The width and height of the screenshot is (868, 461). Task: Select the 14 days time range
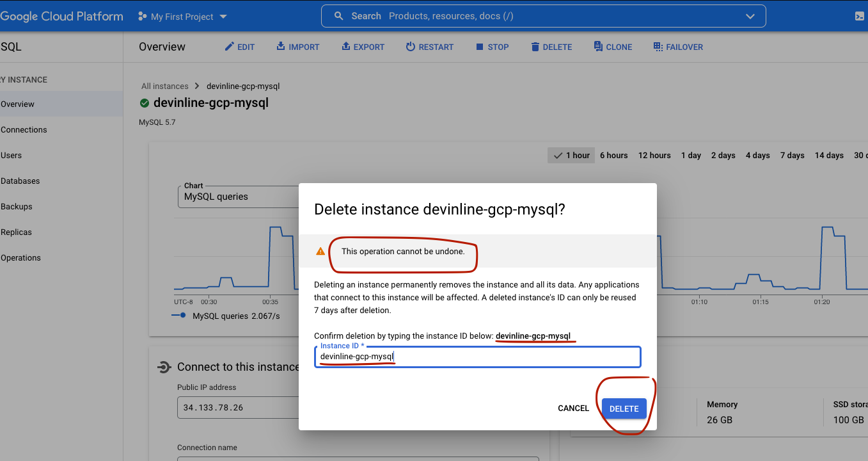point(829,155)
